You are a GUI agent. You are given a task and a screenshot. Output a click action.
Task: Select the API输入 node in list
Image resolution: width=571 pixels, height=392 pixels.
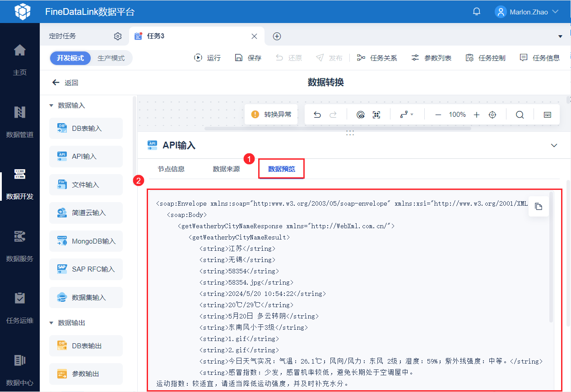(86, 157)
